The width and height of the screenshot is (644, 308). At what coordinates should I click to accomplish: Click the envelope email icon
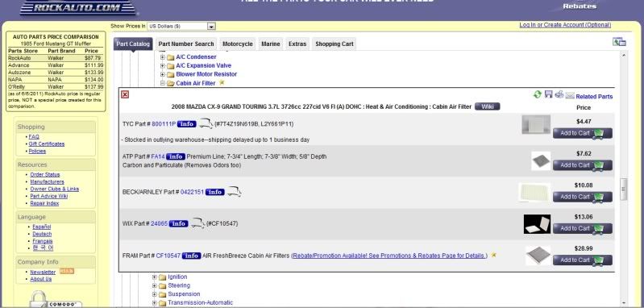570,95
